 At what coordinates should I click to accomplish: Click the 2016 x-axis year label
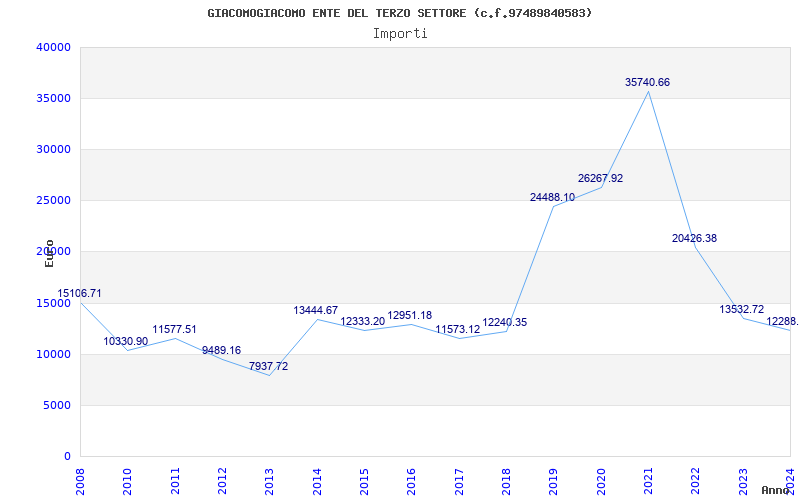411,481
